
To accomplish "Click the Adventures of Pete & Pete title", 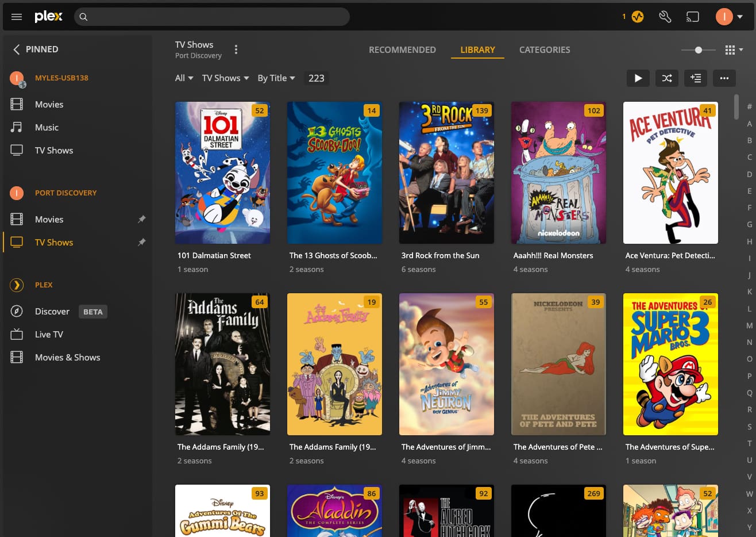I will pyautogui.click(x=558, y=447).
